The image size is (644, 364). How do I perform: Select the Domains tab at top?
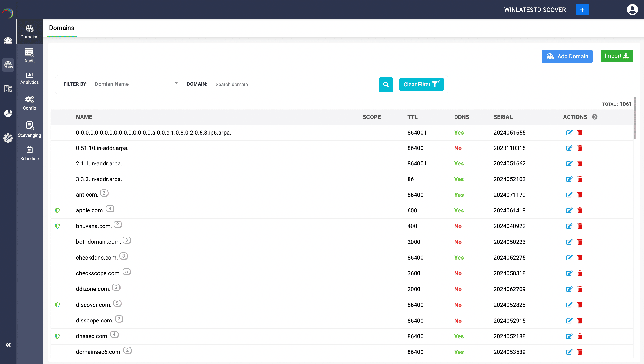(x=61, y=28)
